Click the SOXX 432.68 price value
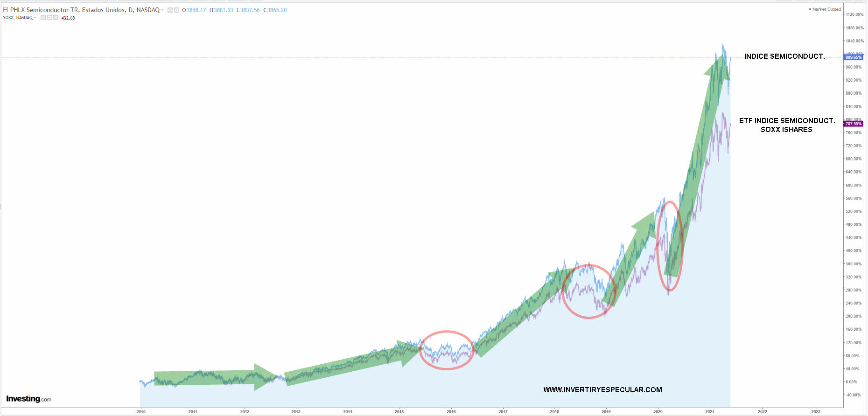The width and height of the screenshot is (868, 416). tap(68, 18)
